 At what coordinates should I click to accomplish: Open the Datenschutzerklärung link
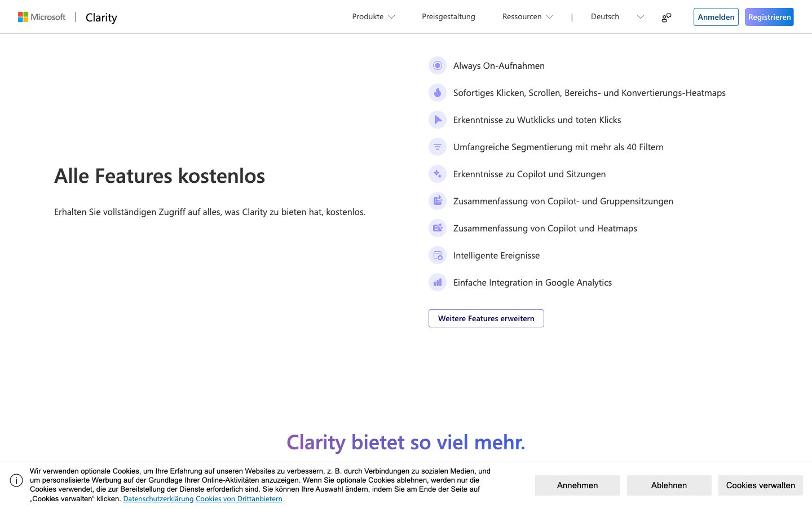158,499
